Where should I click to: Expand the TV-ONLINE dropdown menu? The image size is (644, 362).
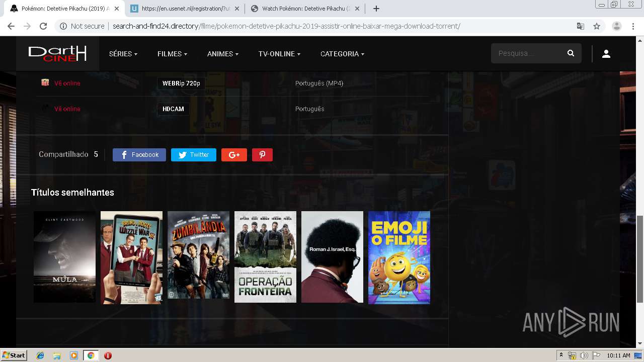coord(279,54)
